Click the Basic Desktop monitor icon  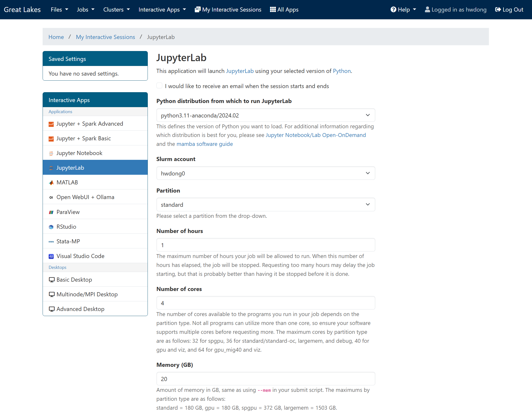click(52, 280)
